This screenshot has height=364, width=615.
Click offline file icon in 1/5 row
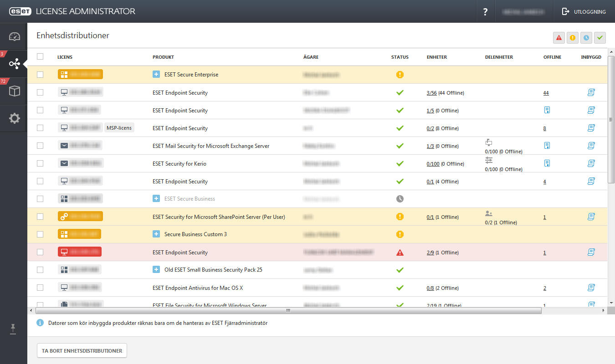pyautogui.click(x=547, y=110)
